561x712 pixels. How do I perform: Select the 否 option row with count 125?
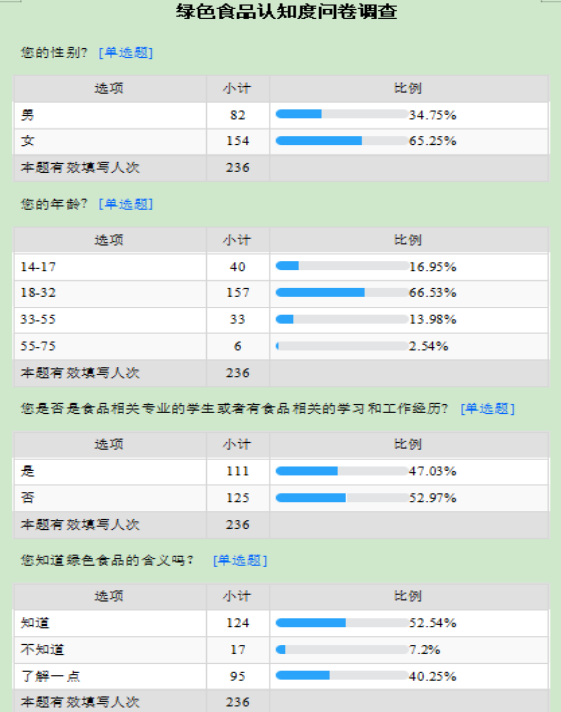click(x=281, y=498)
